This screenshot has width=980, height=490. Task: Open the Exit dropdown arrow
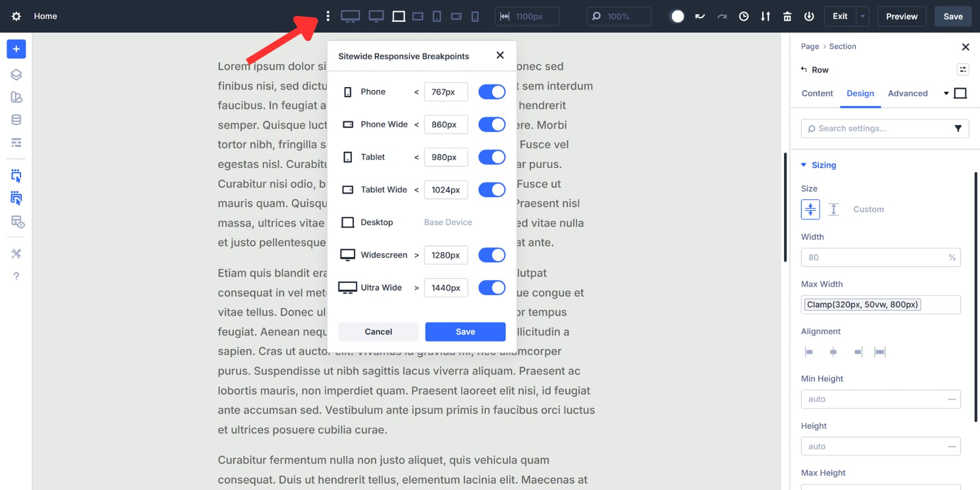[862, 16]
